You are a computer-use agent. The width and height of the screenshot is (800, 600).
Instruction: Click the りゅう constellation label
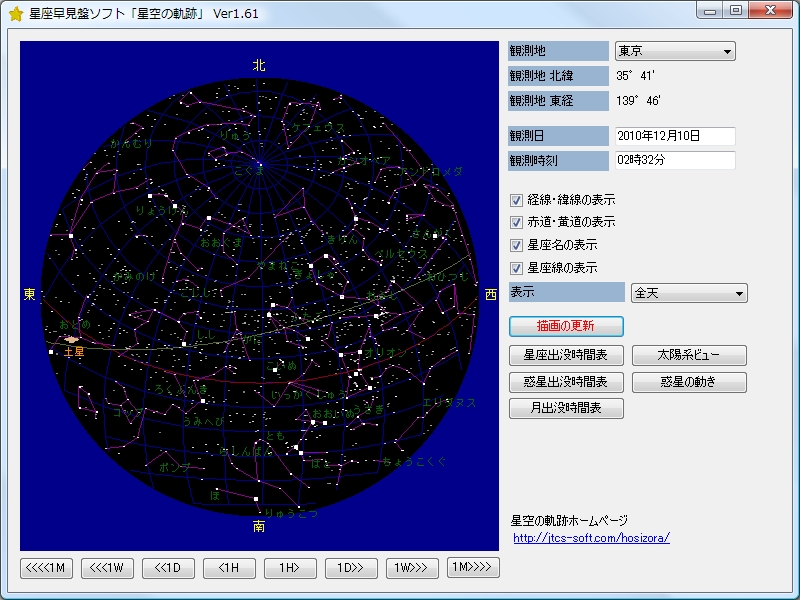(x=236, y=136)
